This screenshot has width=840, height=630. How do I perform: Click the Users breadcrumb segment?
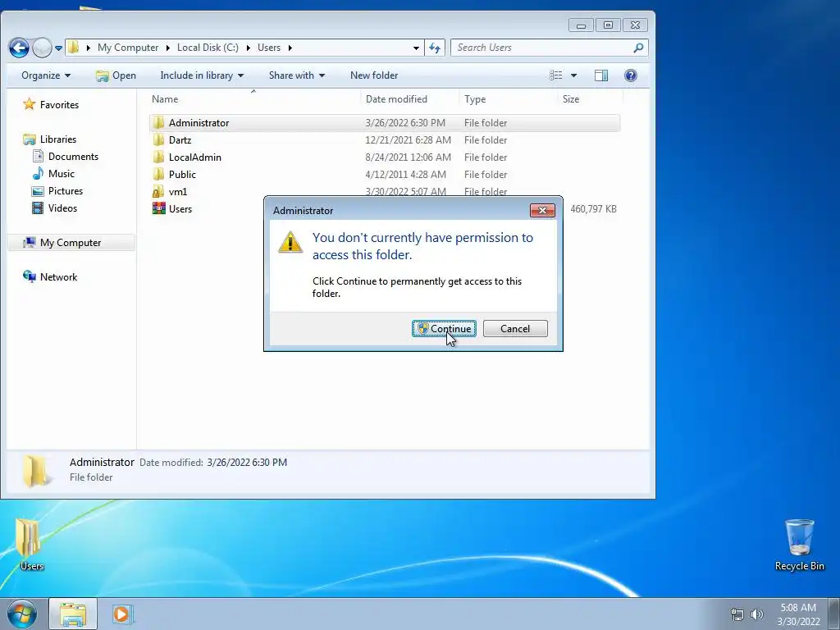[x=269, y=47]
